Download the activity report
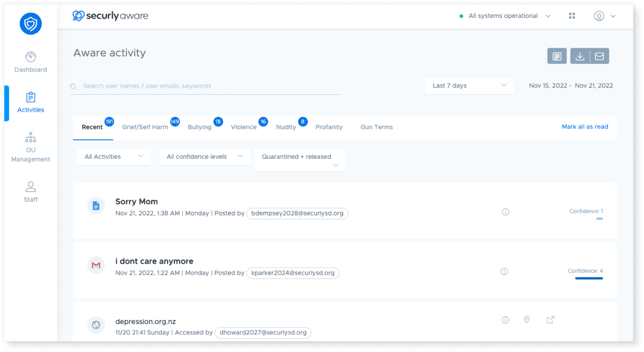Viewport: 644px width, 352px height. (580, 56)
